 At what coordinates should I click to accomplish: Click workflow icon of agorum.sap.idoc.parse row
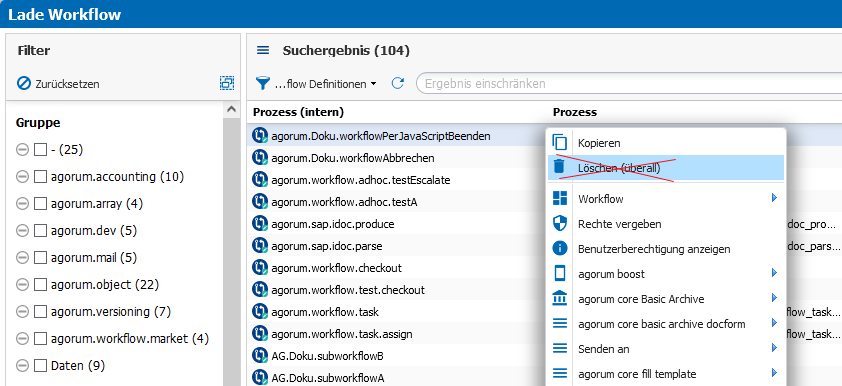point(260,246)
